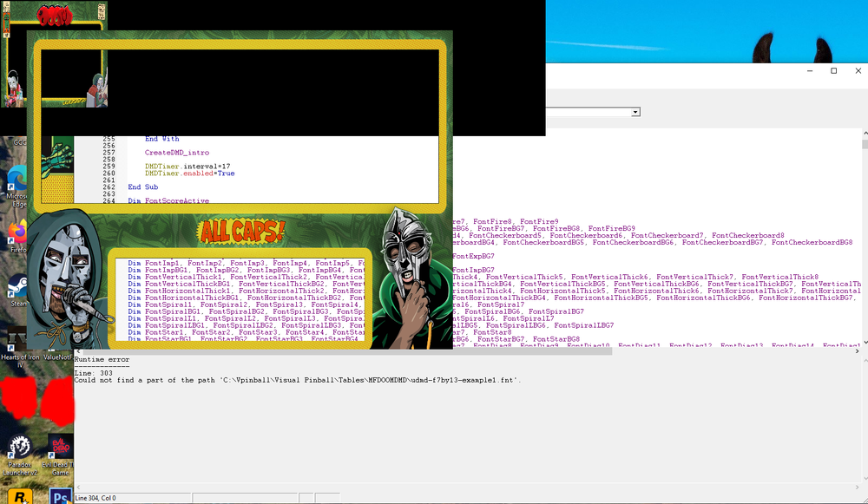The image size is (868, 504).
Task: Click the 'Dim FontScoreActive' code line
Action: coord(168,201)
